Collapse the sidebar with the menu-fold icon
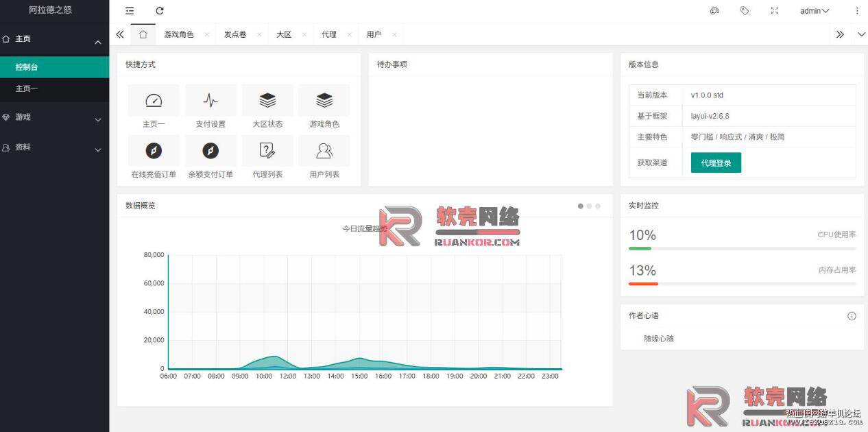Viewport: 868px width, 432px height. click(x=130, y=11)
